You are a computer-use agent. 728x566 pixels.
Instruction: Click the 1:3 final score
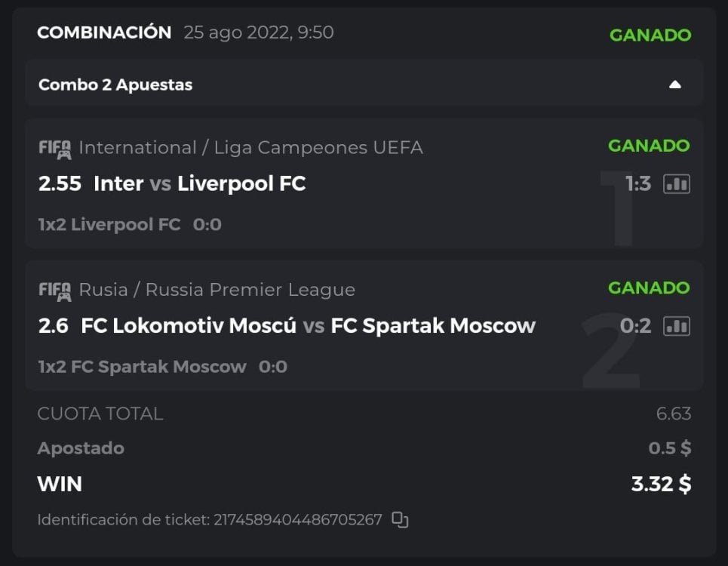(x=638, y=184)
